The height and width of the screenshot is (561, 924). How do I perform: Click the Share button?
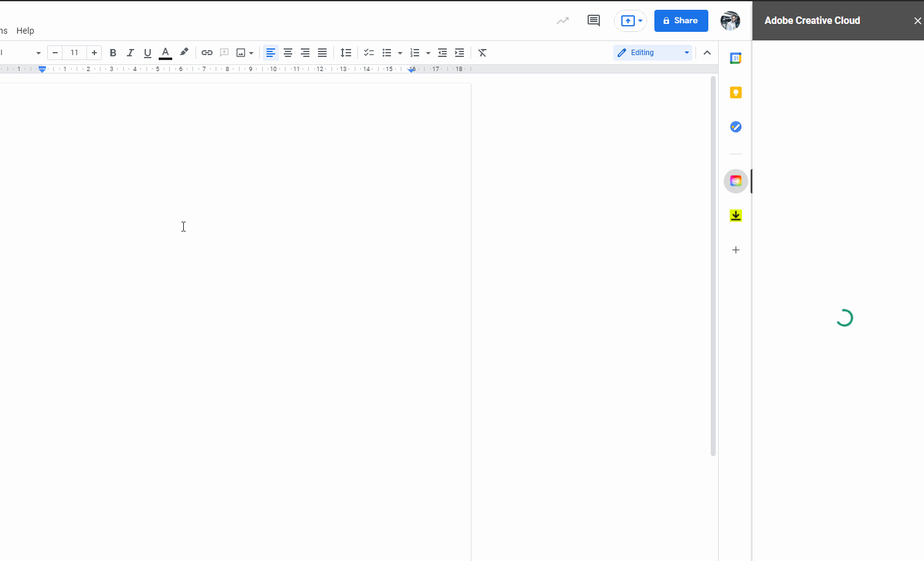coord(681,21)
